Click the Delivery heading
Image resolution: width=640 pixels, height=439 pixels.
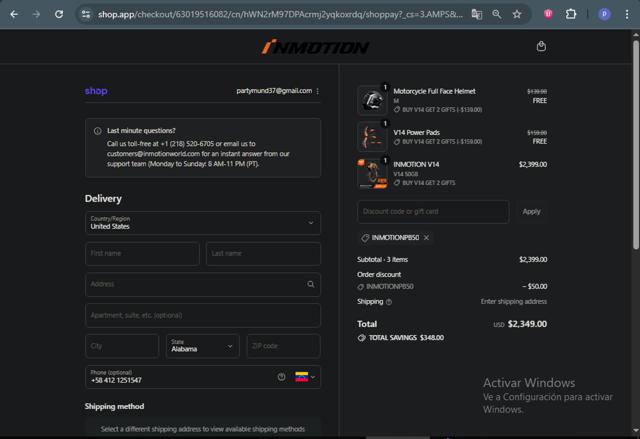103,199
